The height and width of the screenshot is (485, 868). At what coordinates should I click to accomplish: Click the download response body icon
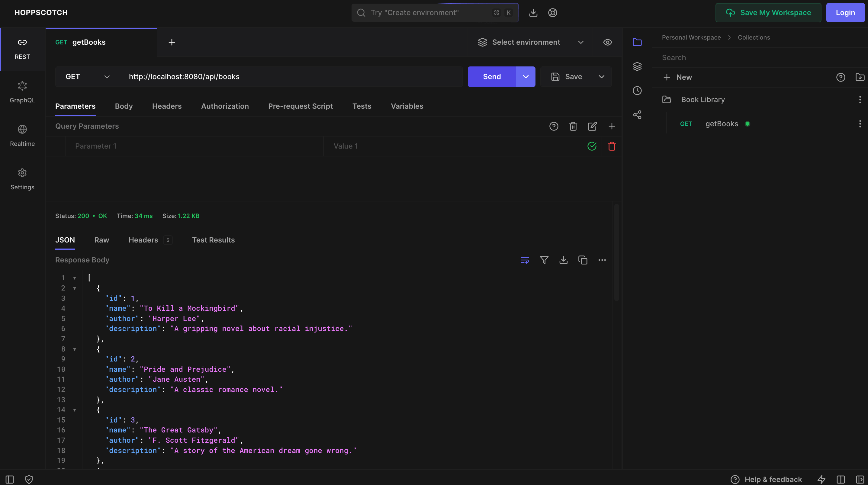pyautogui.click(x=563, y=260)
